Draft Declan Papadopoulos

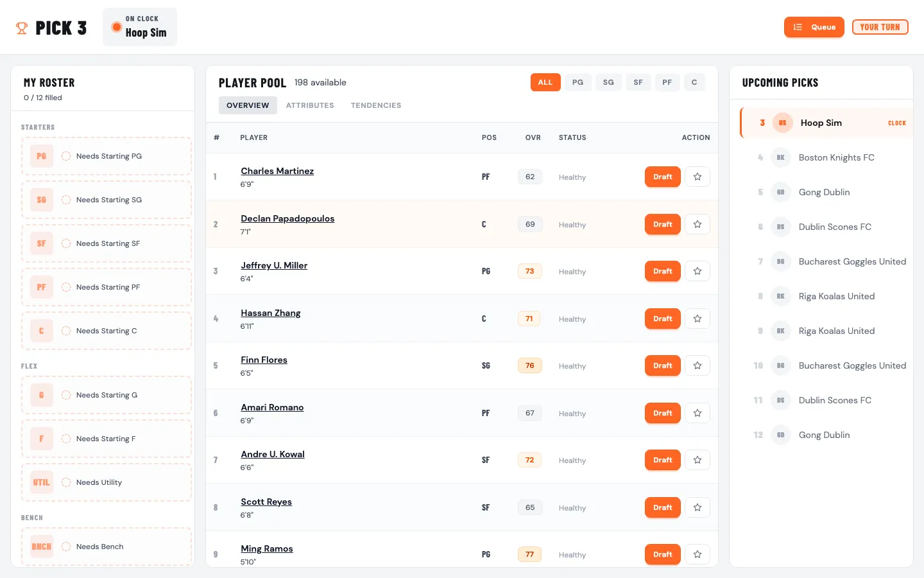point(662,224)
